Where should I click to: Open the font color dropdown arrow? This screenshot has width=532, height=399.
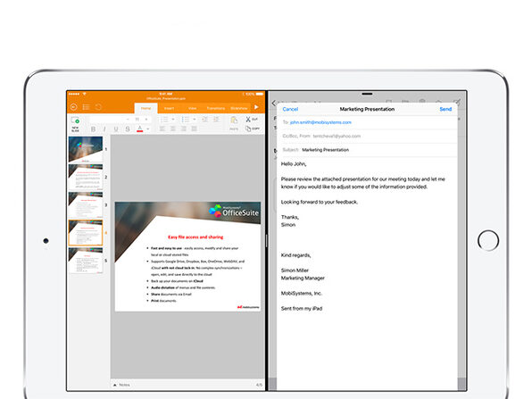(x=148, y=129)
